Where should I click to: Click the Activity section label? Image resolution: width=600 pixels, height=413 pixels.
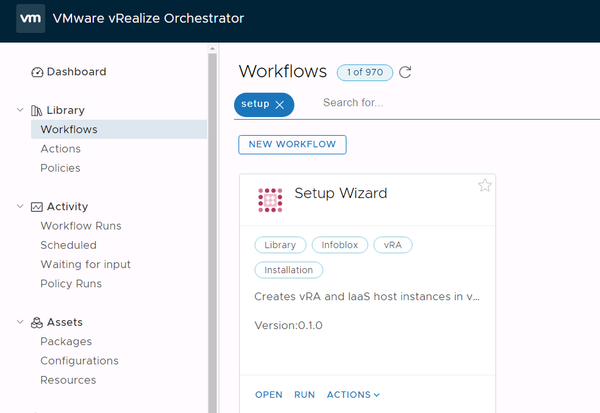point(67,207)
